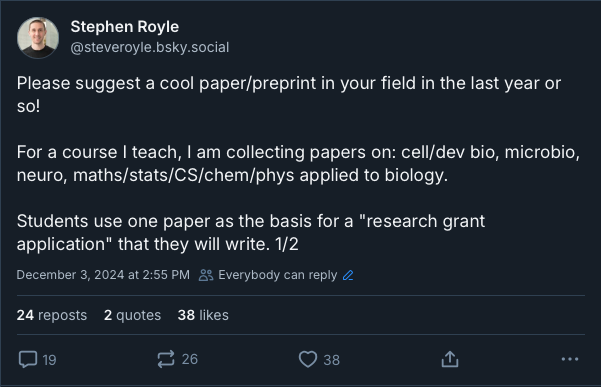This screenshot has height=387, width=601.
Task: Click the research grant application paragraph
Action: point(251,233)
